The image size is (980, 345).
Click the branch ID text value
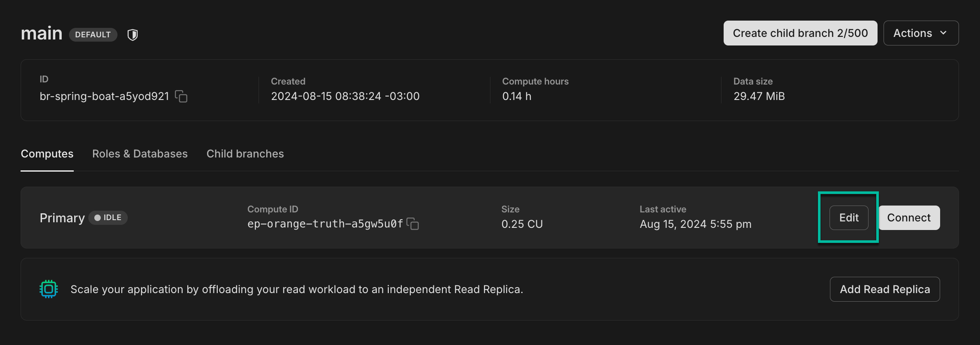tap(104, 97)
